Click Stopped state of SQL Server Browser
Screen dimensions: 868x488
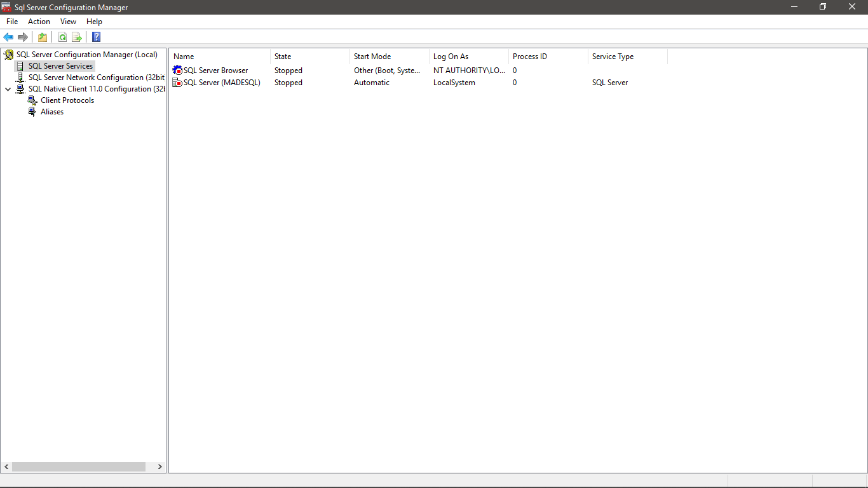(288, 71)
